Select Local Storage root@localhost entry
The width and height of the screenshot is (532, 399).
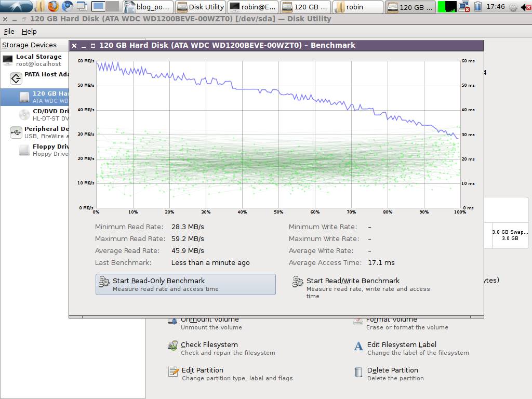point(35,60)
